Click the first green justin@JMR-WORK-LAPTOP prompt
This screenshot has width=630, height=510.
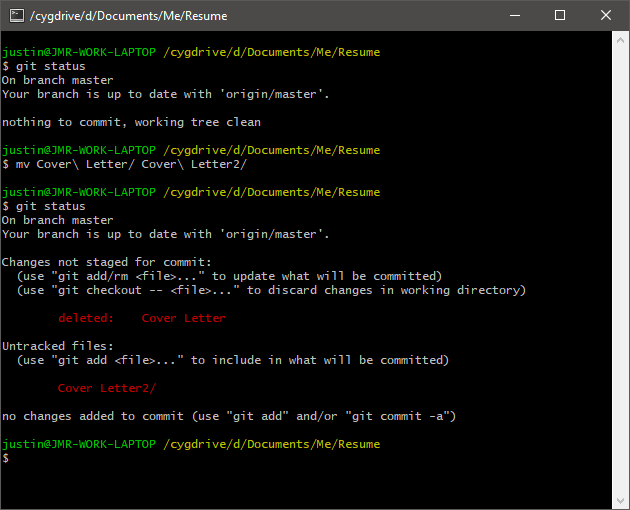point(79,52)
